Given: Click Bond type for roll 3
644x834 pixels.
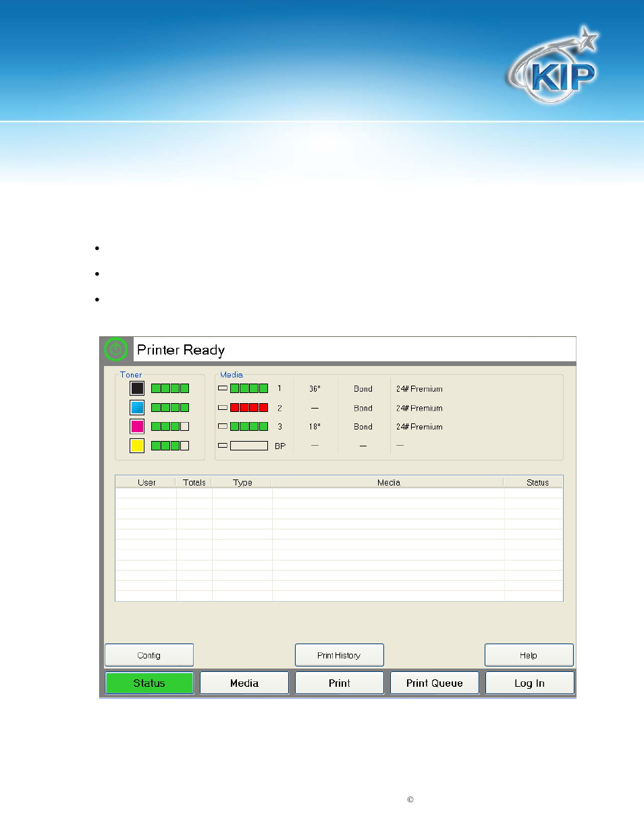Looking at the screenshot, I should (x=363, y=427).
